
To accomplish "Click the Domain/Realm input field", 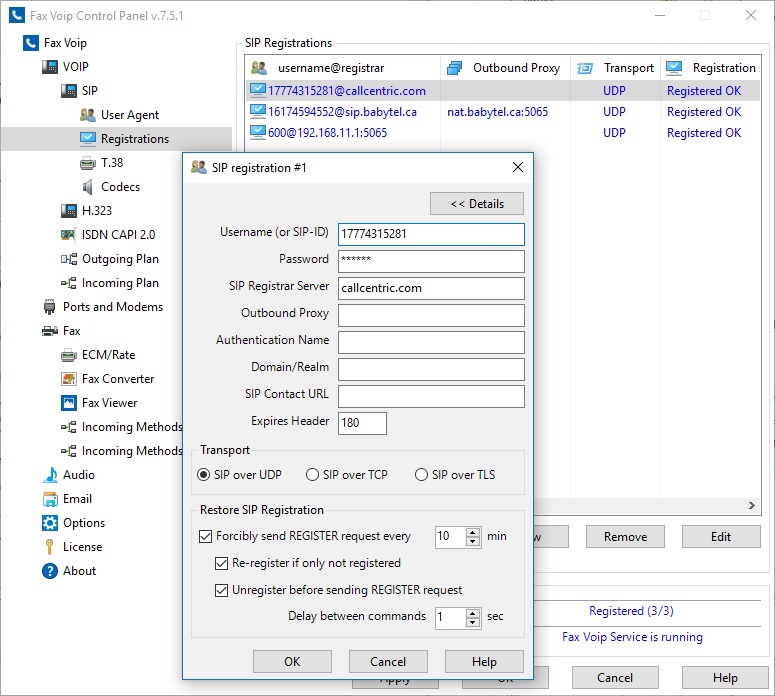I will [x=431, y=369].
